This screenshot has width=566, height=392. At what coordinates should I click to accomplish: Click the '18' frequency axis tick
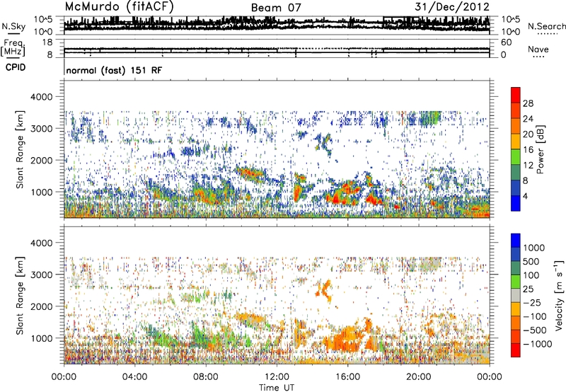tap(47, 42)
